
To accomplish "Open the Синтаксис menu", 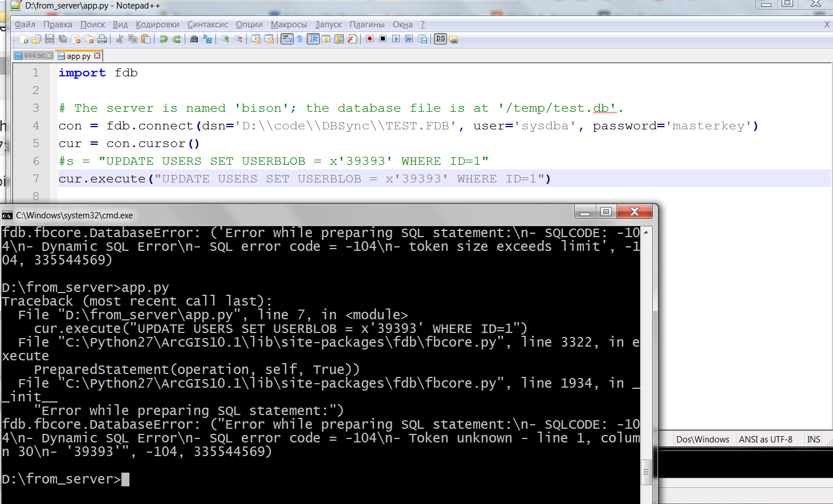I will pyautogui.click(x=208, y=25).
